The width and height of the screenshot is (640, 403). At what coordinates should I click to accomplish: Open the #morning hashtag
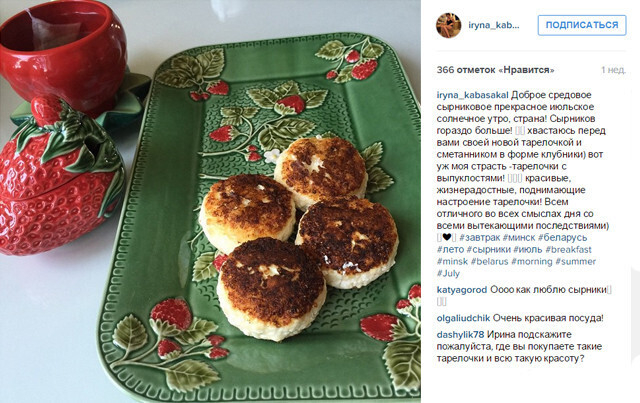531,261
